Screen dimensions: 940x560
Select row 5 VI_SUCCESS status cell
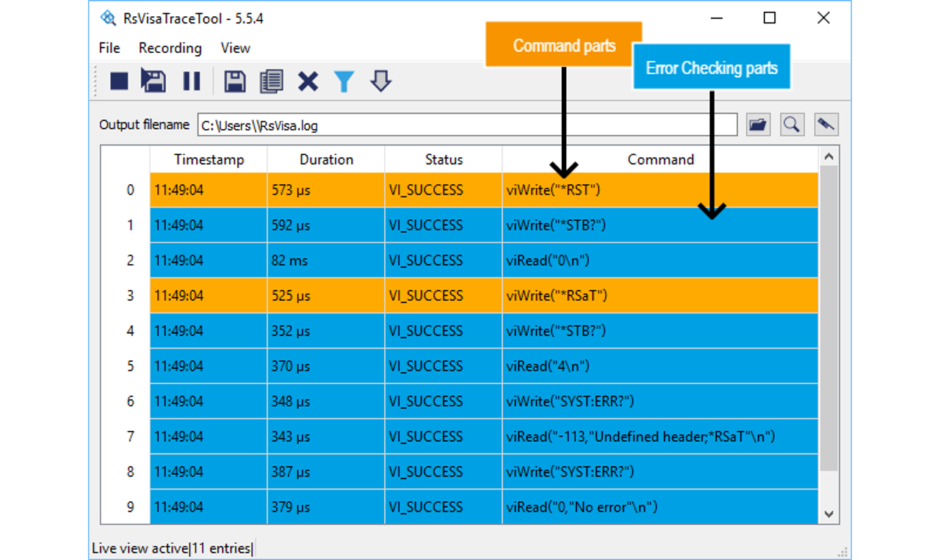point(444,366)
